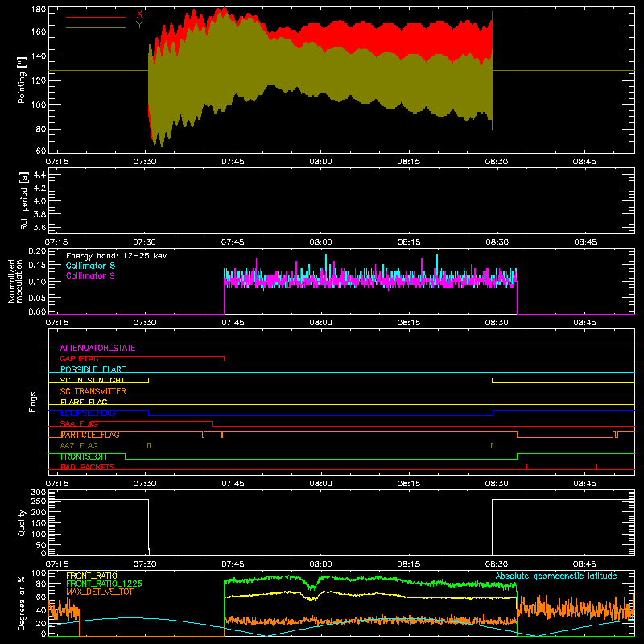Click the second red BAD_PACKETS spike near 08:45

[x=597, y=467]
